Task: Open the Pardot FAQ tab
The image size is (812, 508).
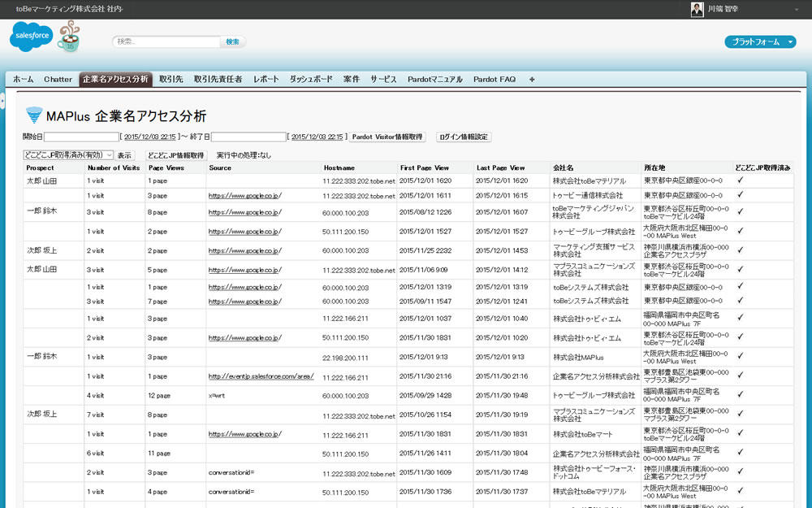Action: (x=495, y=80)
